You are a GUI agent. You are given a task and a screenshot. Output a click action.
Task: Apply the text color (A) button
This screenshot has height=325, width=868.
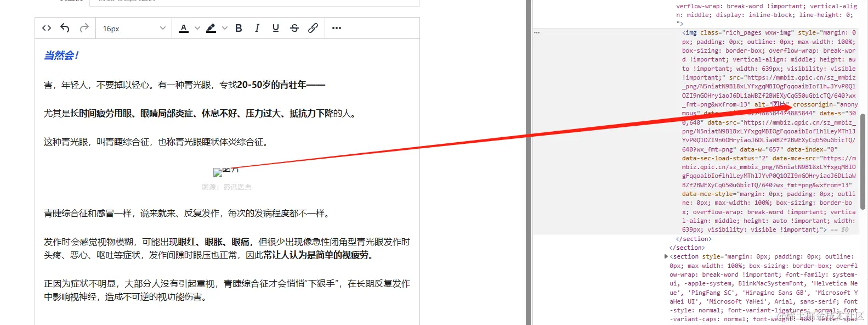(184, 28)
